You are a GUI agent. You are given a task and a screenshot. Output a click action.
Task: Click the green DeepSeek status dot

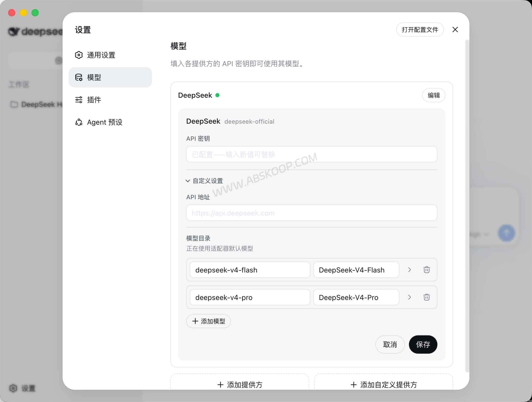tap(217, 95)
